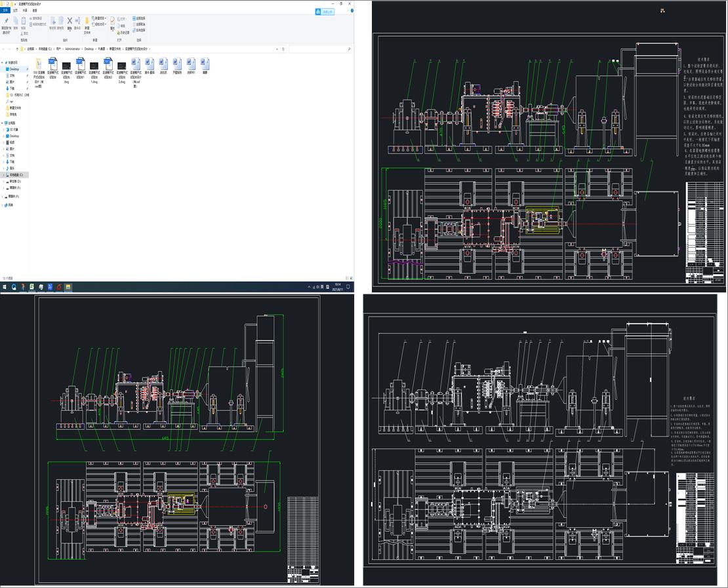Expand the Local Disk (C:) tree node

tap(4, 175)
